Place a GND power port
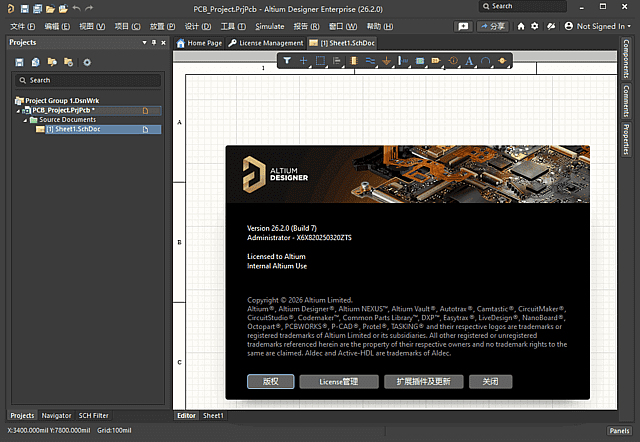This screenshot has height=442, width=640. coord(386,61)
